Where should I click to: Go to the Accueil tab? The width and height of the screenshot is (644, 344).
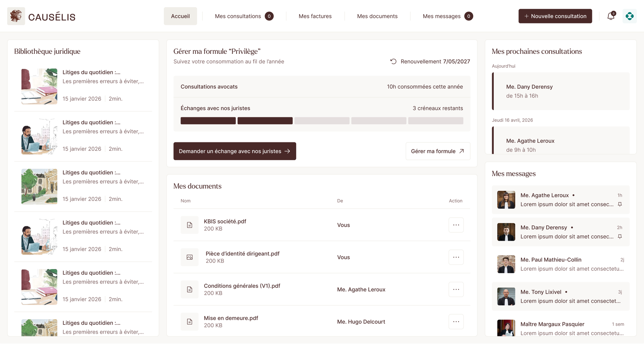(180, 16)
